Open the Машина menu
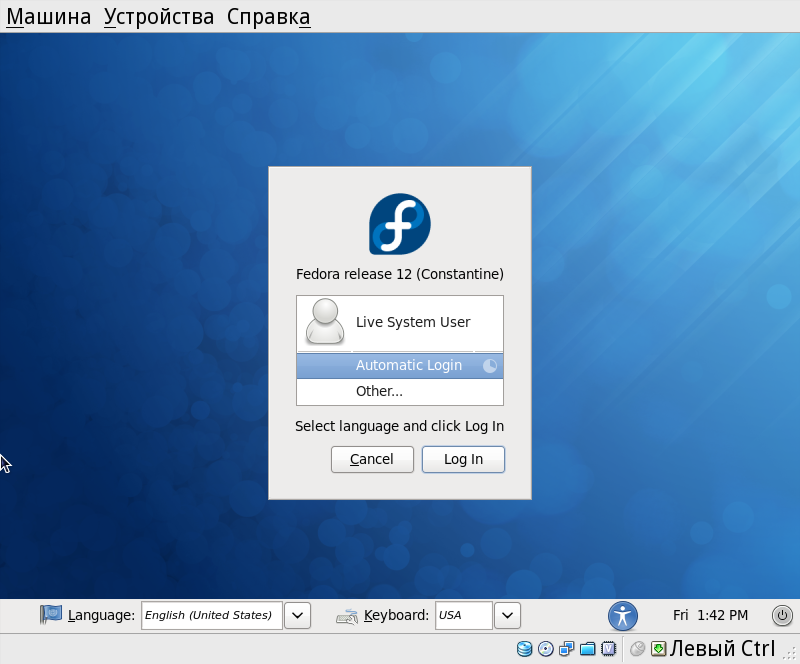 pyautogui.click(x=48, y=17)
